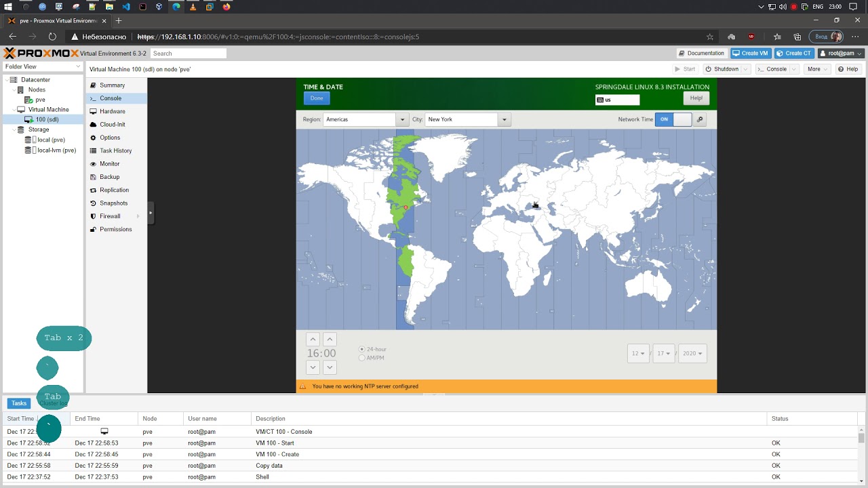Open Task History for the VM
This screenshot has width=868, height=488.
[115, 150]
